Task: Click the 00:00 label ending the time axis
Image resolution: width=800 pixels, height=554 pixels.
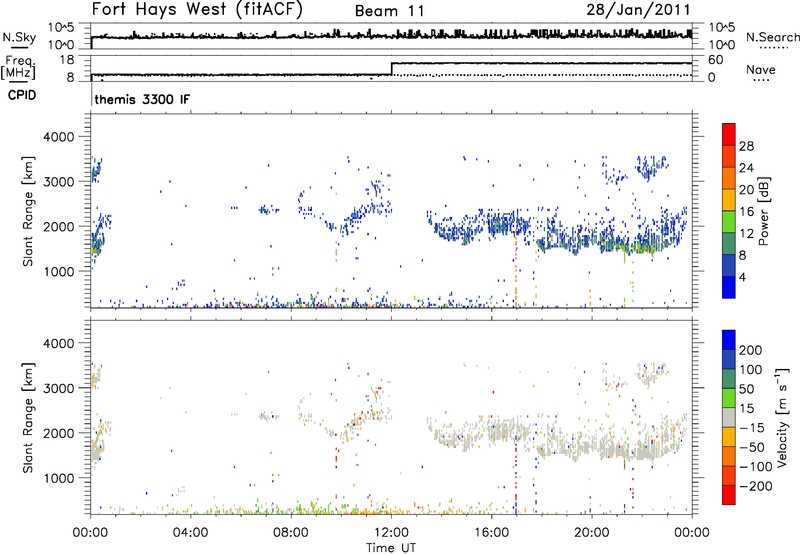Action: [x=691, y=533]
